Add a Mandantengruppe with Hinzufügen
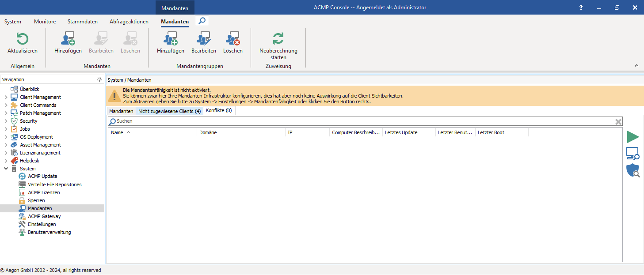 (170, 39)
